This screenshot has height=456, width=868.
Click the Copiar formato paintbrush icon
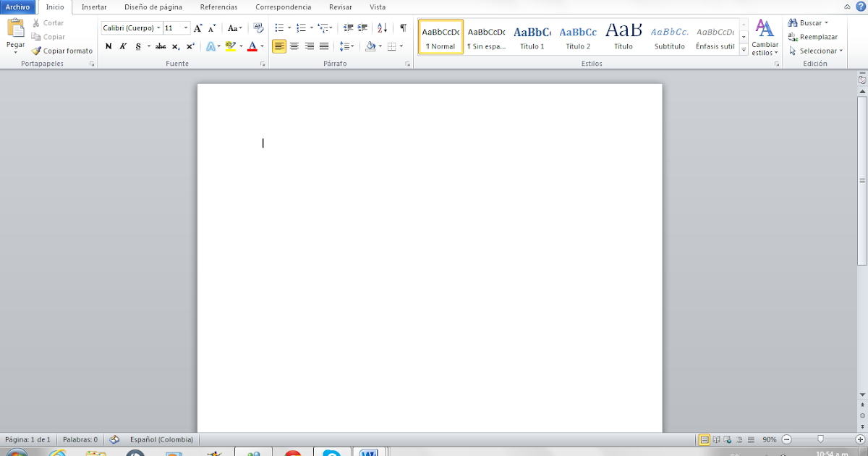click(x=36, y=51)
